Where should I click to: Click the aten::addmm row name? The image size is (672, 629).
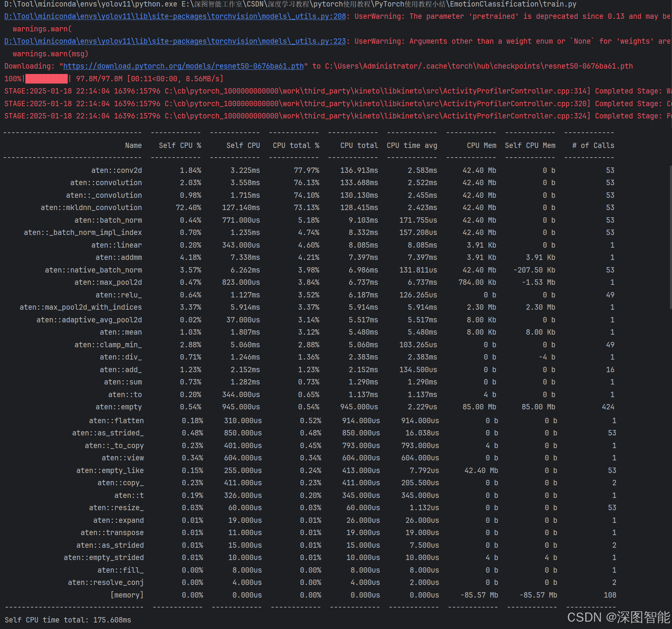pos(119,258)
